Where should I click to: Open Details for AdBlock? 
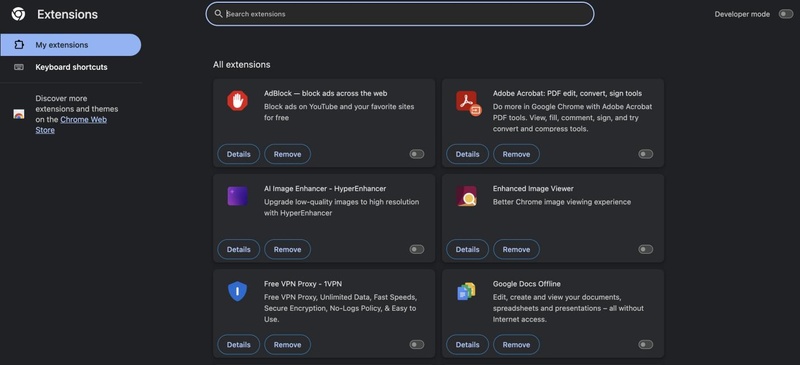coord(239,154)
